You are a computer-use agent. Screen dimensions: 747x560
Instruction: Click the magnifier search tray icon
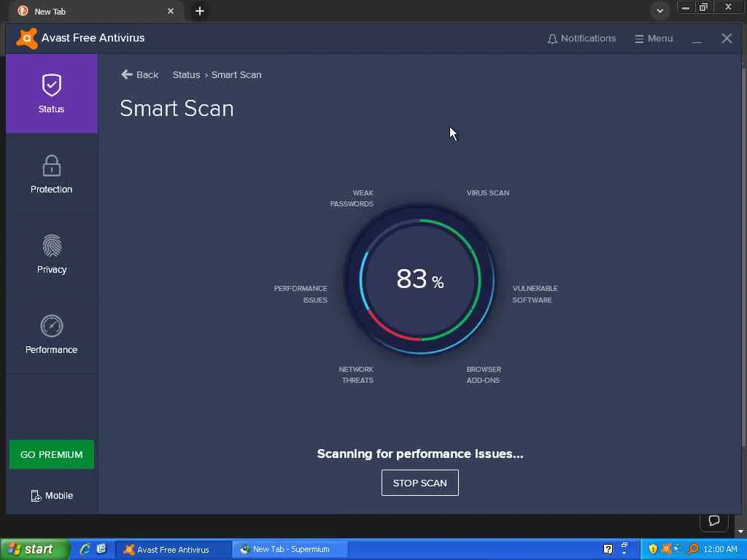click(693, 549)
